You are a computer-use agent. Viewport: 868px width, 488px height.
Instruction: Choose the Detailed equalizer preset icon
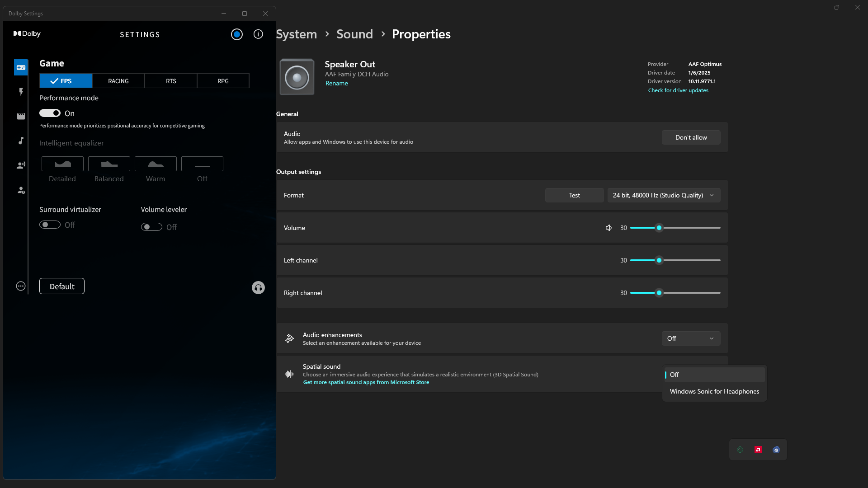click(62, 164)
